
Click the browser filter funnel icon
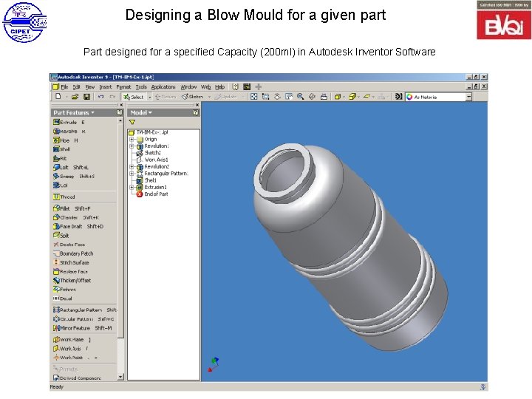(x=132, y=122)
